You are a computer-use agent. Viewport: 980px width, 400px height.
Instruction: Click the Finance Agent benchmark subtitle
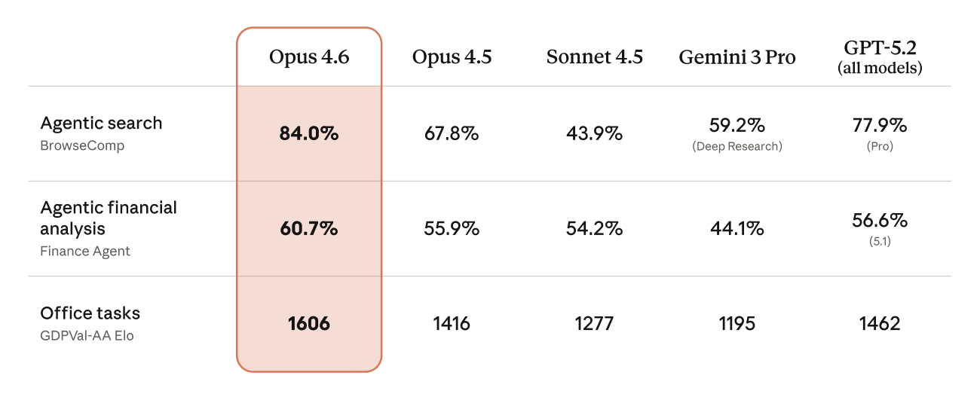tap(85, 252)
